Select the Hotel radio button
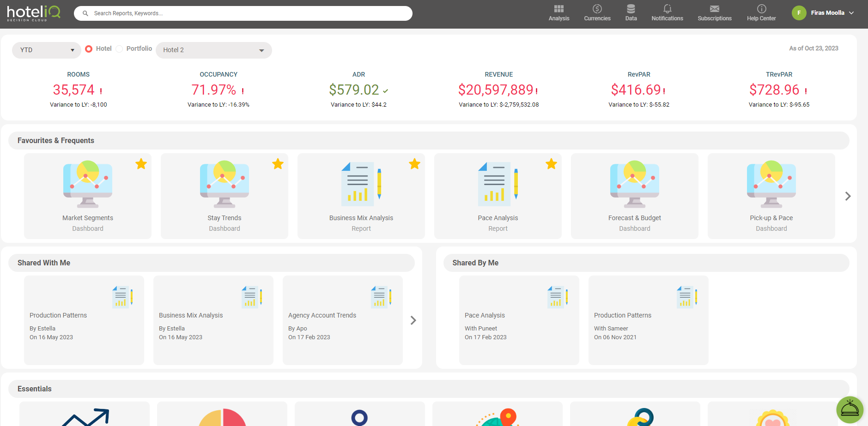This screenshot has width=868, height=426. pyautogui.click(x=89, y=49)
